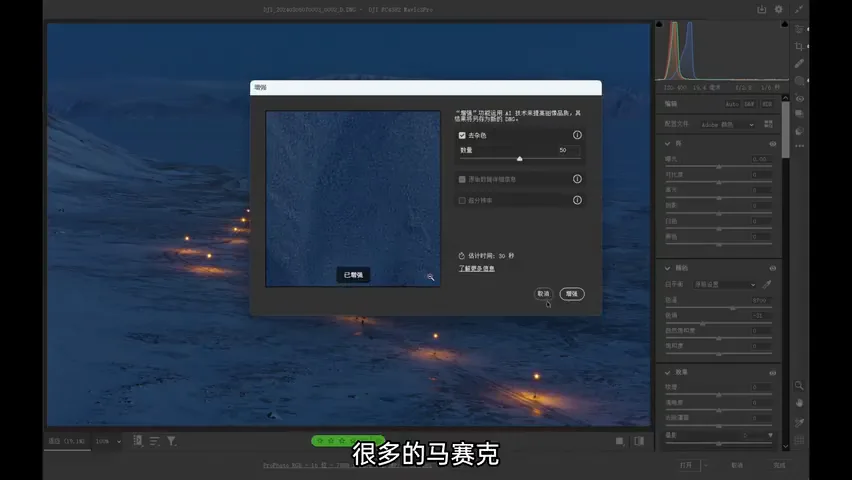Browse profiles grid icon
Screen dimensions: 852x480
pyautogui.click(x=768, y=124)
